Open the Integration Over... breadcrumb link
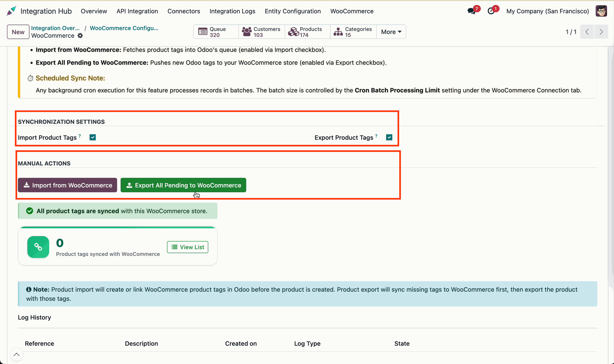The height and width of the screenshot is (364, 614). 55,28
